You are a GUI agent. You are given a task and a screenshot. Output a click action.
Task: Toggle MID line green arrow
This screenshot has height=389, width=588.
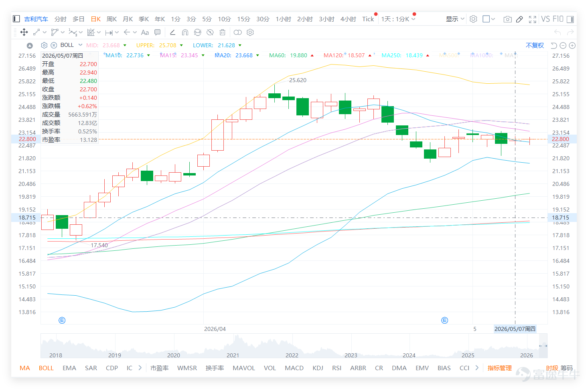(125, 45)
